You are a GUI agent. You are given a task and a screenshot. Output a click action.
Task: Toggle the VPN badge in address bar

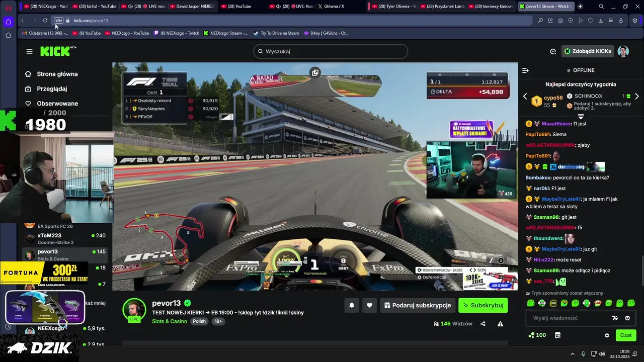pyautogui.click(x=58, y=21)
